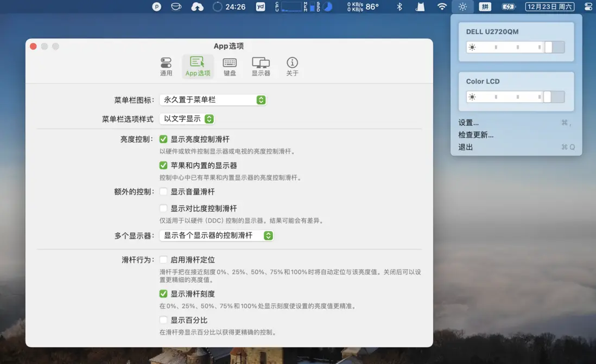Enable 显示对比度控制滑杆 checkbox
The width and height of the screenshot is (596, 364).
(163, 208)
